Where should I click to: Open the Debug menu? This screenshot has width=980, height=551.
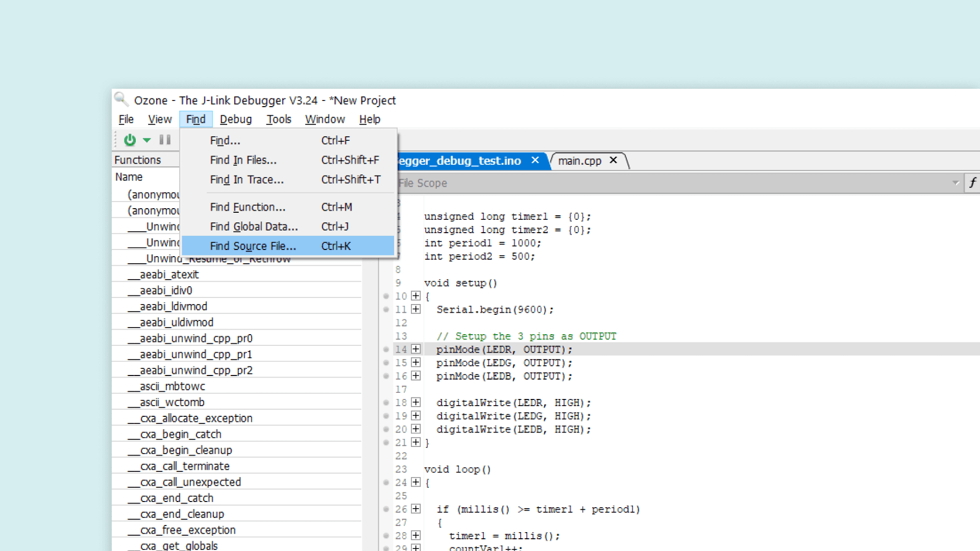[x=235, y=119]
